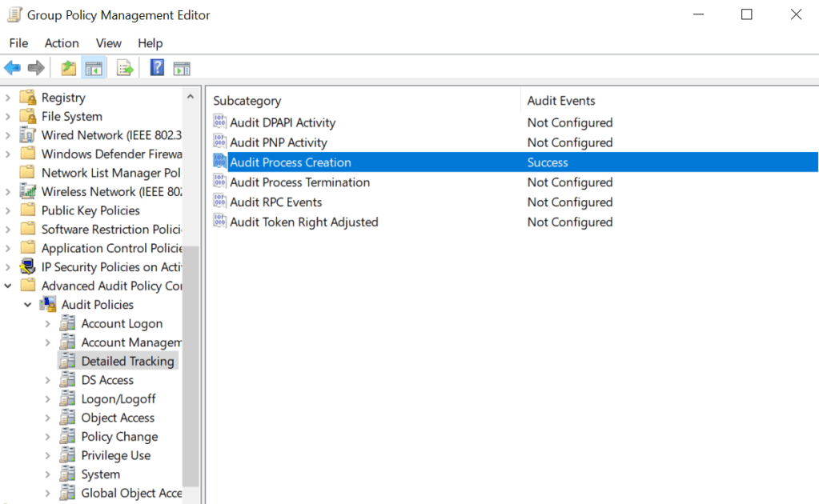Select Audit Token Right Adjusted entry
This screenshot has width=819, height=504.
[x=303, y=222]
